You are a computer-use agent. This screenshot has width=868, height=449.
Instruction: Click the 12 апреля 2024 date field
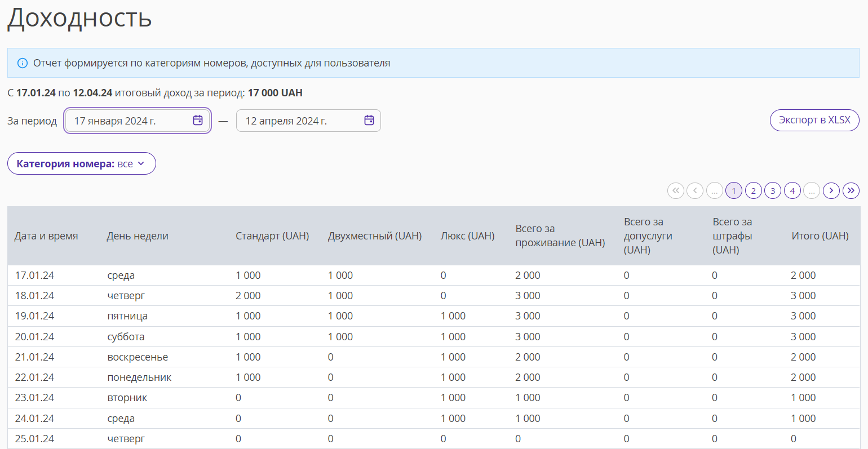pyautogui.click(x=308, y=121)
